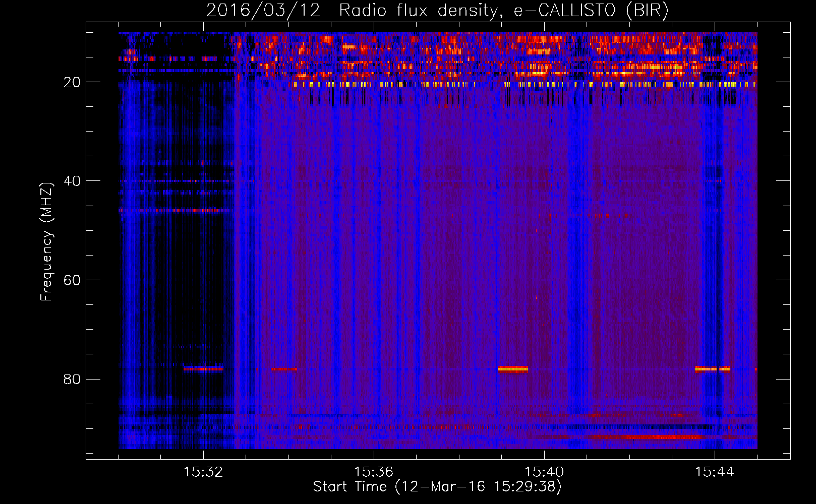This screenshot has height=504, width=816.
Task: Click the bright yellow burst near 15:39 at 78 MHz
Action: click(513, 369)
